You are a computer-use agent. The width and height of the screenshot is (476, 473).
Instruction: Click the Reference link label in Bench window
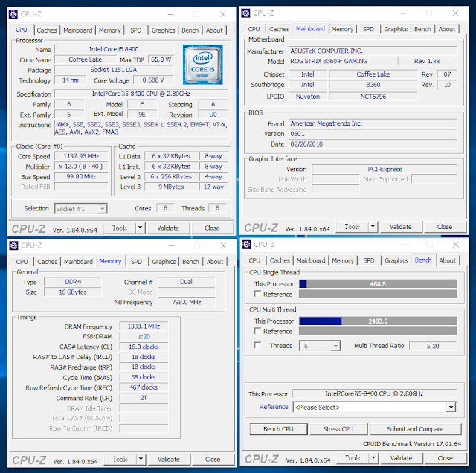point(274,407)
